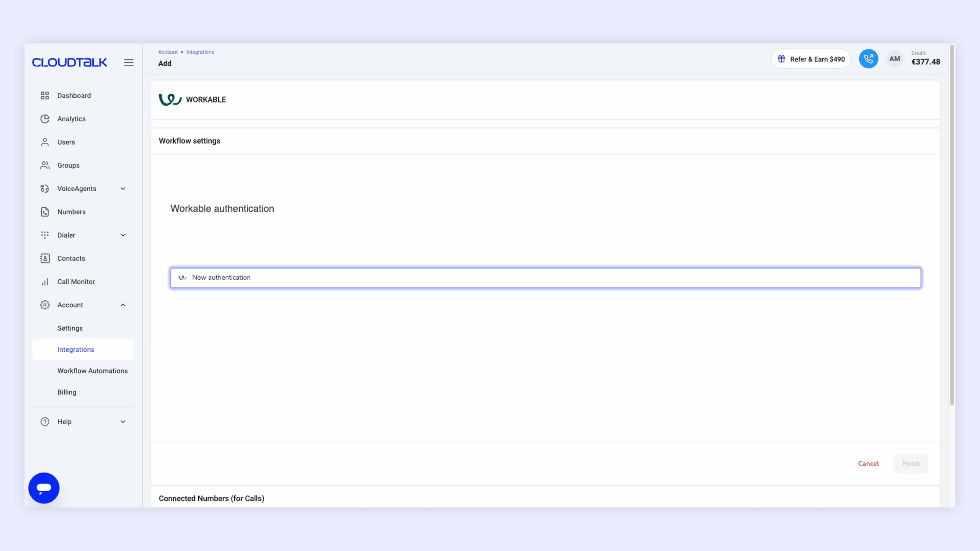Click the blue phone dialer icon

tap(868, 59)
